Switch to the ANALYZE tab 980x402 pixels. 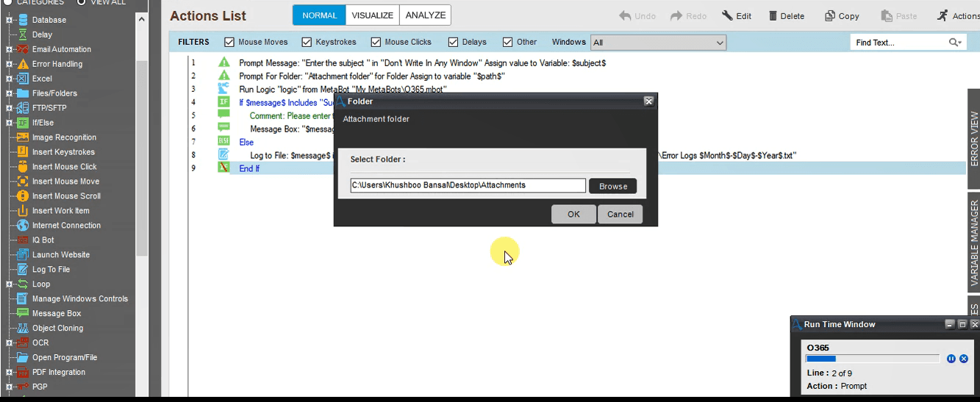coord(425,15)
